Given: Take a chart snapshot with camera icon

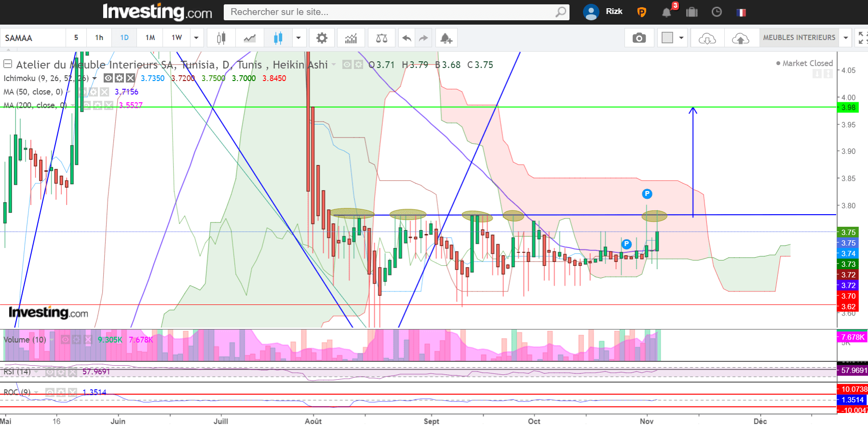Looking at the screenshot, I should coord(639,38).
